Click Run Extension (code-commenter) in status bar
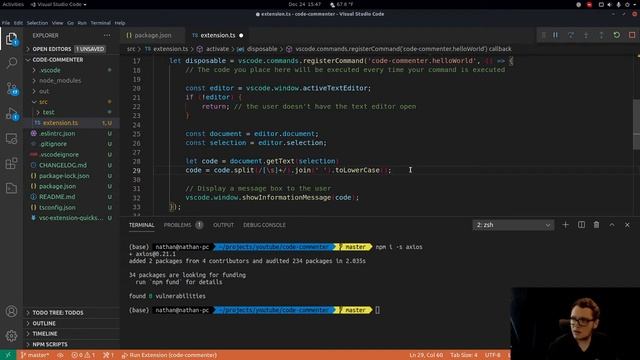This screenshot has height=360, width=640. point(169,355)
